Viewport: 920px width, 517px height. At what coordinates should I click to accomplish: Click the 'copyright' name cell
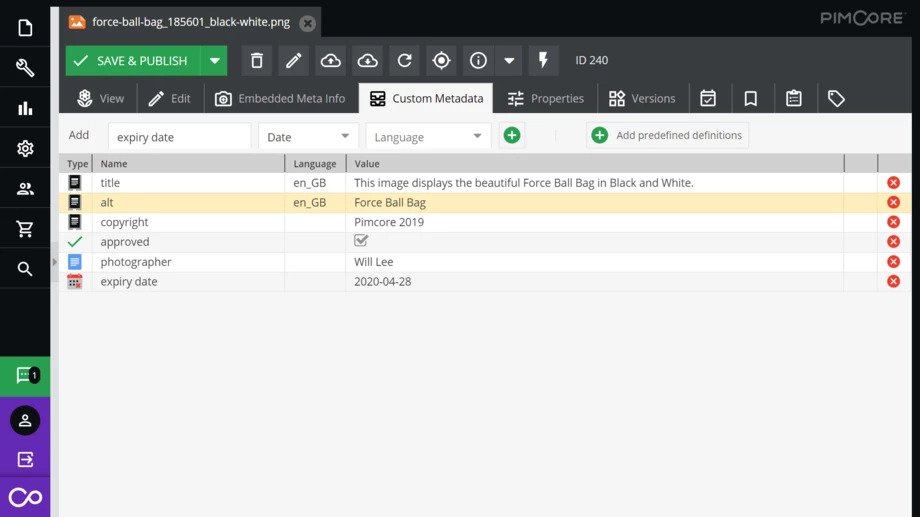pyautogui.click(x=188, y=222)
